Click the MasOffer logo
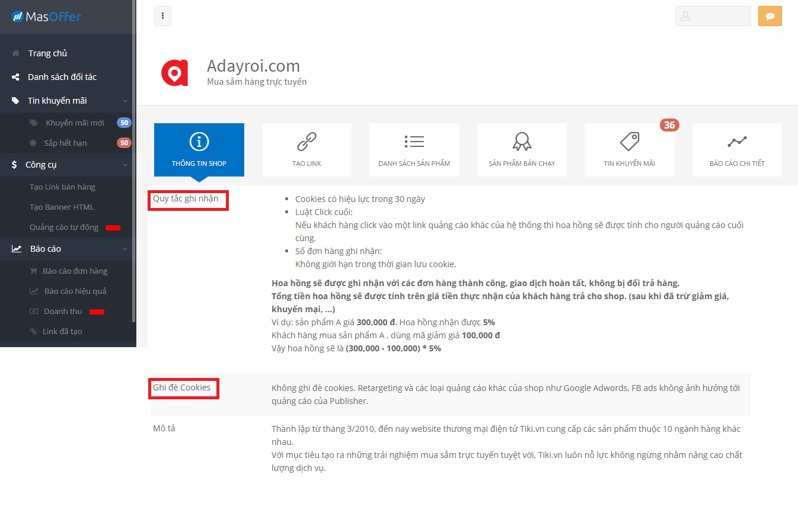Image resolution: width=798 pixels, height=532 pixels. (46, 17)
